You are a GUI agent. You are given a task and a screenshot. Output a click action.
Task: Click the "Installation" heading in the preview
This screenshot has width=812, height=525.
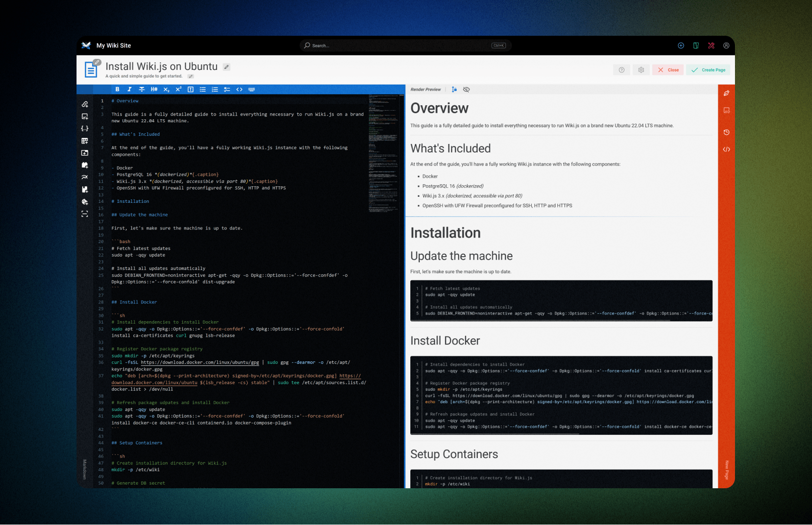(x=446, y=233)
